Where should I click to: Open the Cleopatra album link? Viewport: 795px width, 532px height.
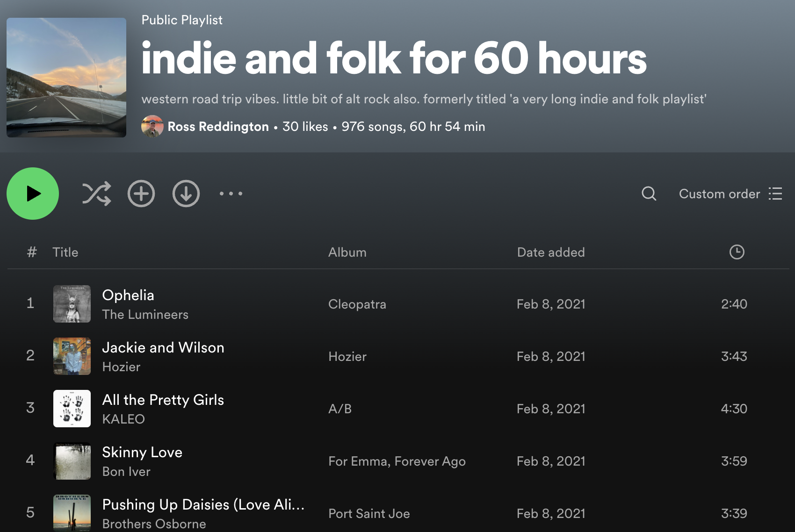coord(357,304)
